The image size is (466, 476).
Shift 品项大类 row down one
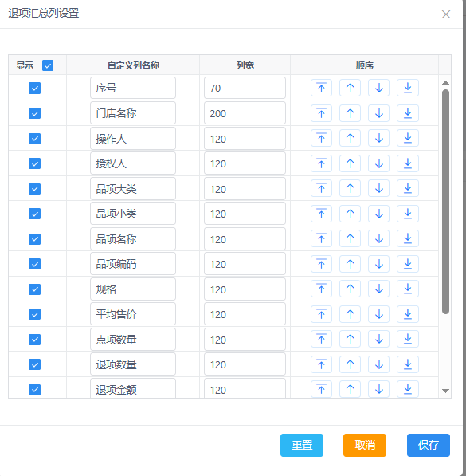[x=379, y=188]
